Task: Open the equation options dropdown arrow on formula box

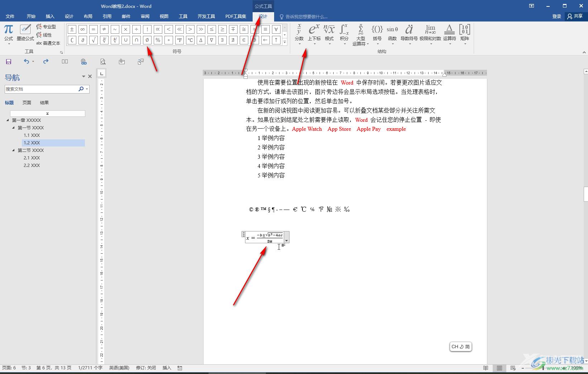Action: point(287,238)
